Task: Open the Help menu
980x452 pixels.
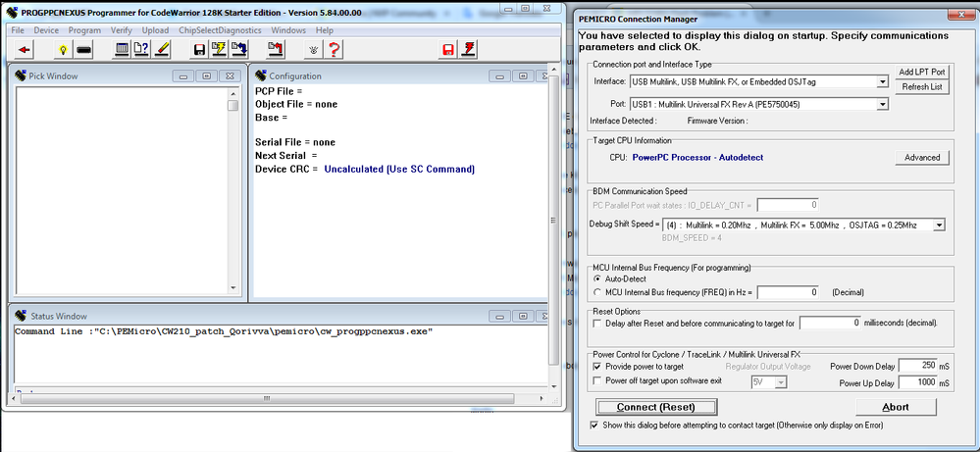Action: [x=325, y=30]
